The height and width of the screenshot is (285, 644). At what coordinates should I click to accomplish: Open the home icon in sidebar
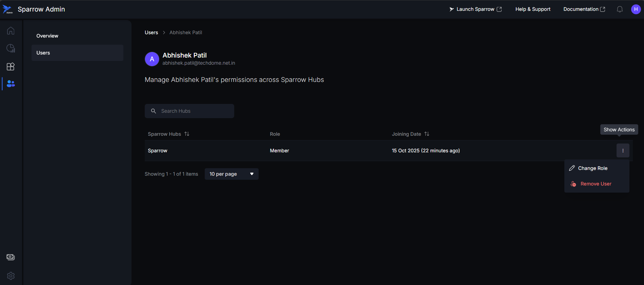point(11,31)
